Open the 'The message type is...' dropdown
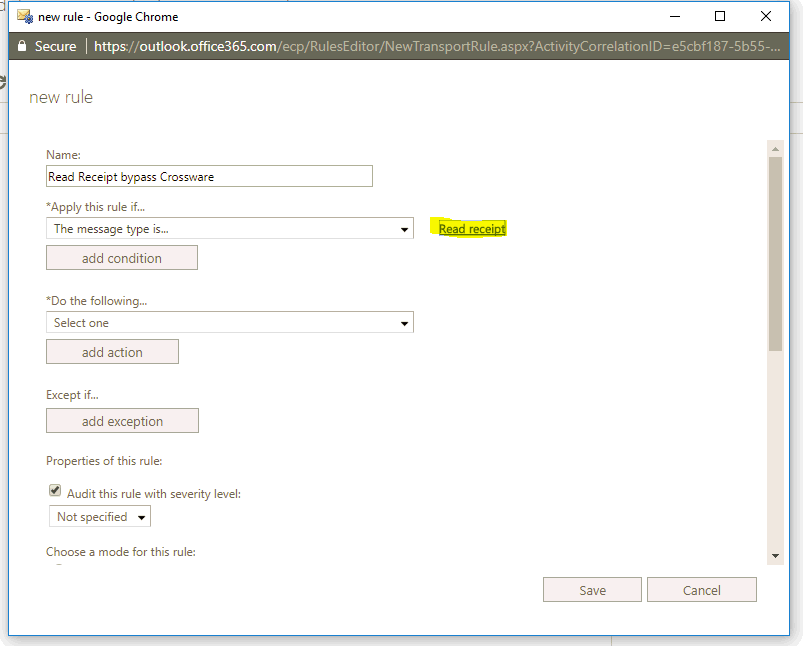Image resolution: width=803 pixels, height=646 pixels. [x=230, y=228]
